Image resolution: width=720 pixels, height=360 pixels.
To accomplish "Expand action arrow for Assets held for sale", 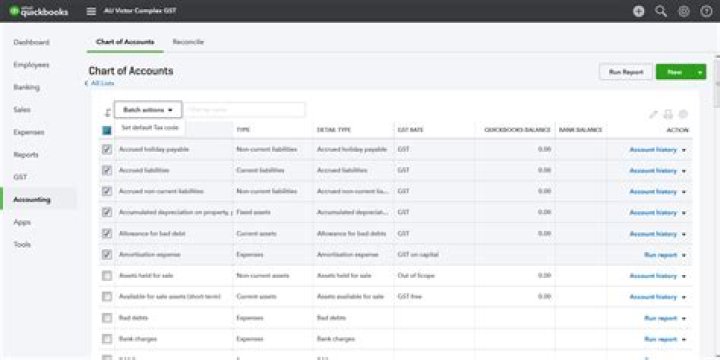I will coord(684,276).
